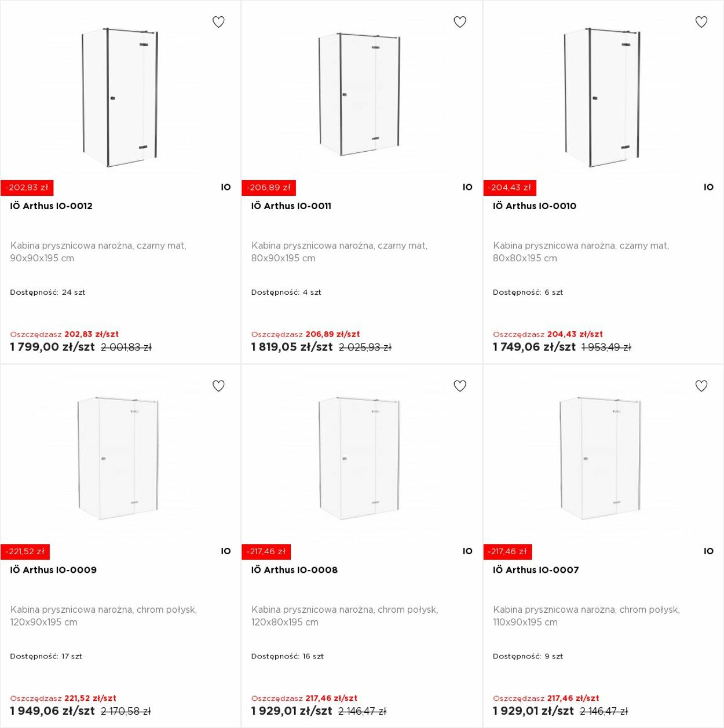Open IÖ Arthus IO-0010 product title

[535, 206]
